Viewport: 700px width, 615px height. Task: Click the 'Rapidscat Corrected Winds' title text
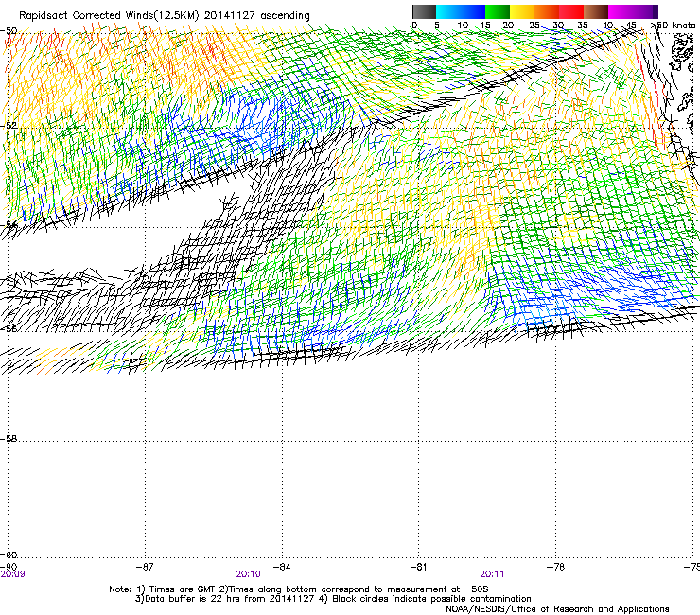pos(87,16)
